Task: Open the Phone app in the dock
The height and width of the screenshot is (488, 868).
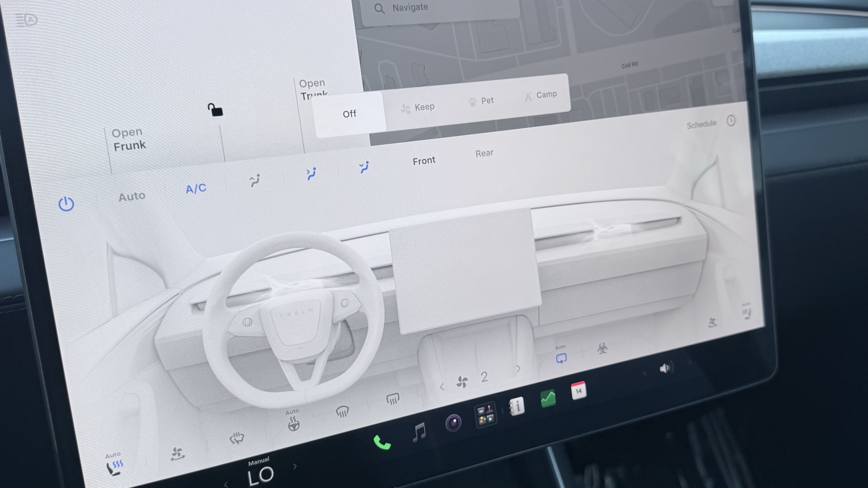Action: pyautogui.click(x=382, y=442)
